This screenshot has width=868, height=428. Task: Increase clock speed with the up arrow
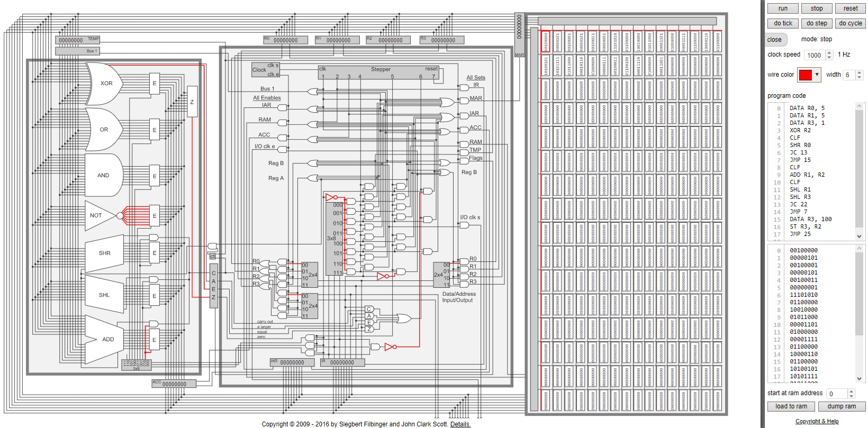click(829, 52)
